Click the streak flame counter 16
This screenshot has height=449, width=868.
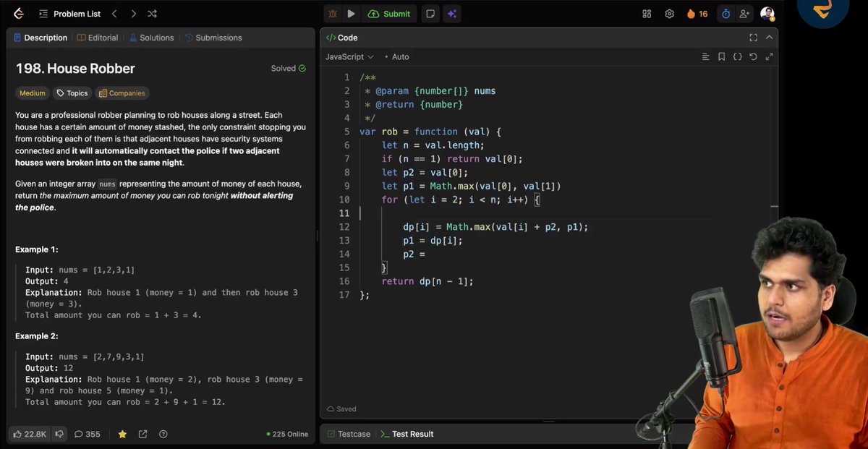pos(697,14)
